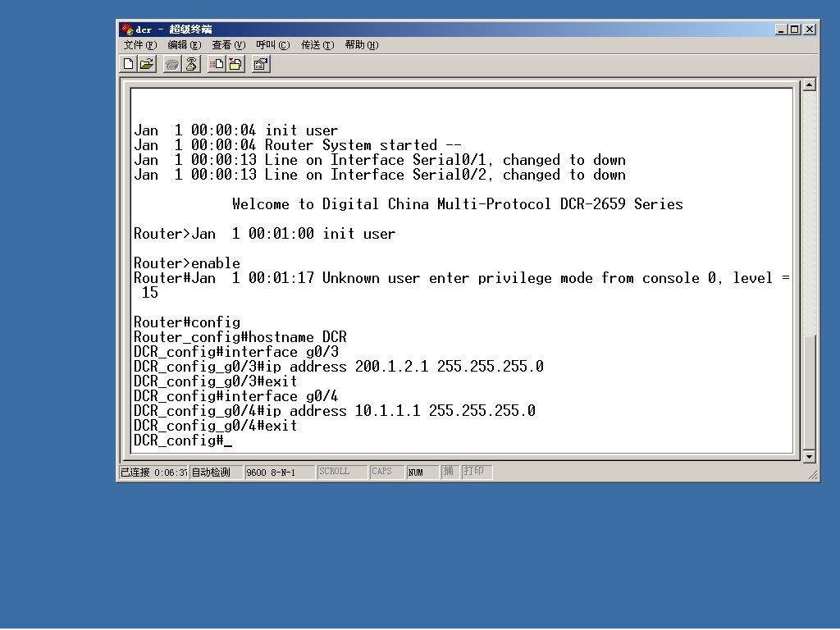Viewport: 840px width, 630px height.
Task: Minimize the HyperTerminal window
Action: tap(781, 30)
